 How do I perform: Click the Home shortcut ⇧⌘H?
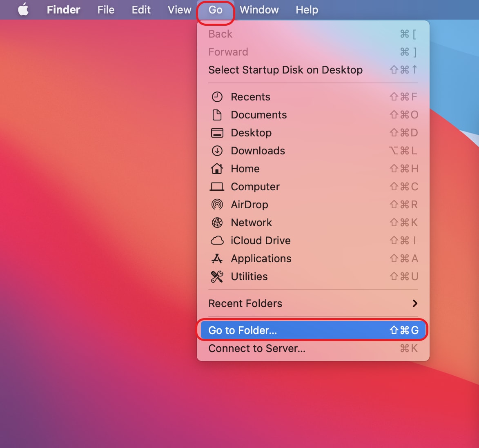pos(404,169)
